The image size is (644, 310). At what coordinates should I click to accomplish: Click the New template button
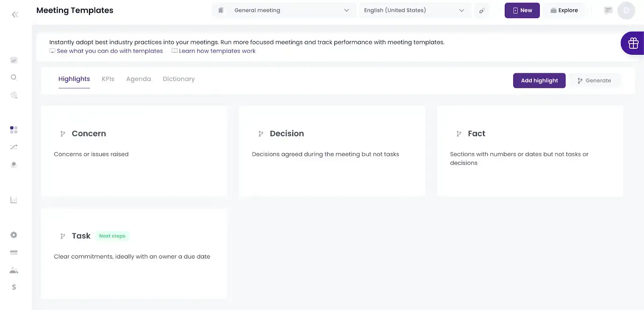(x=522, y=10)
